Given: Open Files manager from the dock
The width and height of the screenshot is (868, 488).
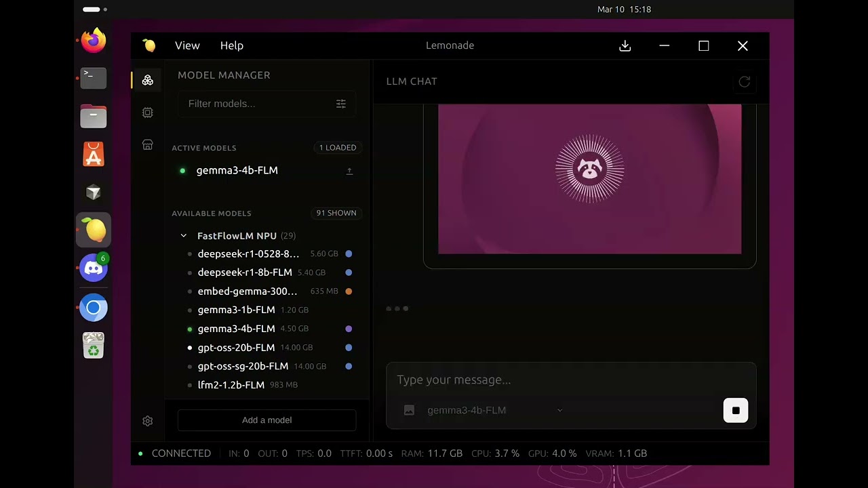Looking at the screenshot, I should [x=94, y=117].
